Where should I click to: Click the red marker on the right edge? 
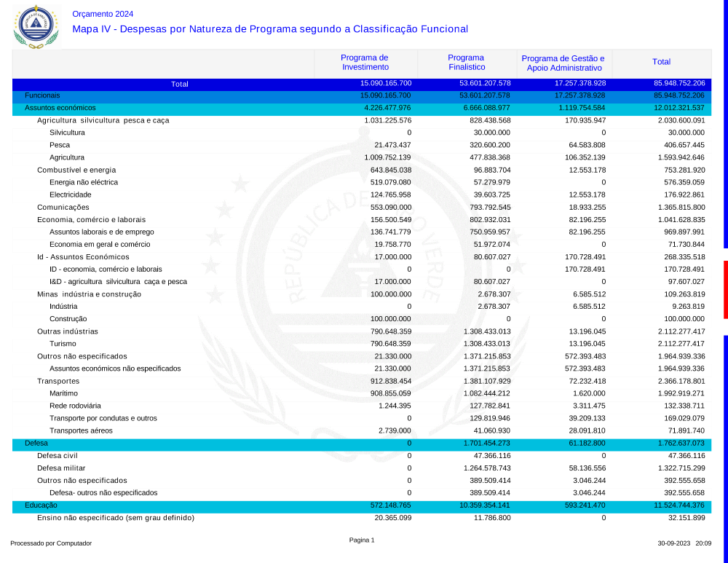tap(725, 289)
